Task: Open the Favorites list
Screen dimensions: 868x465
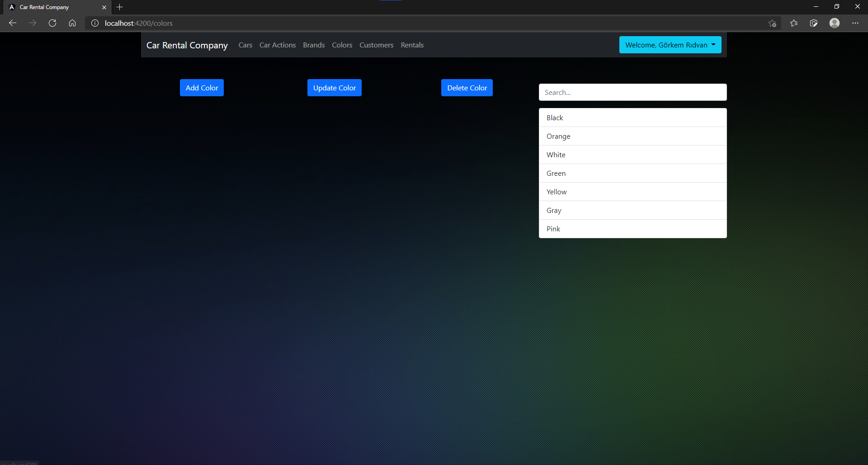Action: (794, 23)
